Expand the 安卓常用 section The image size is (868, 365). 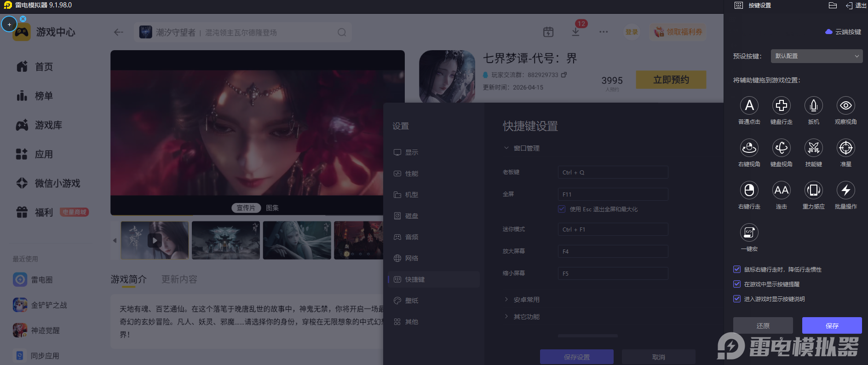522,300
